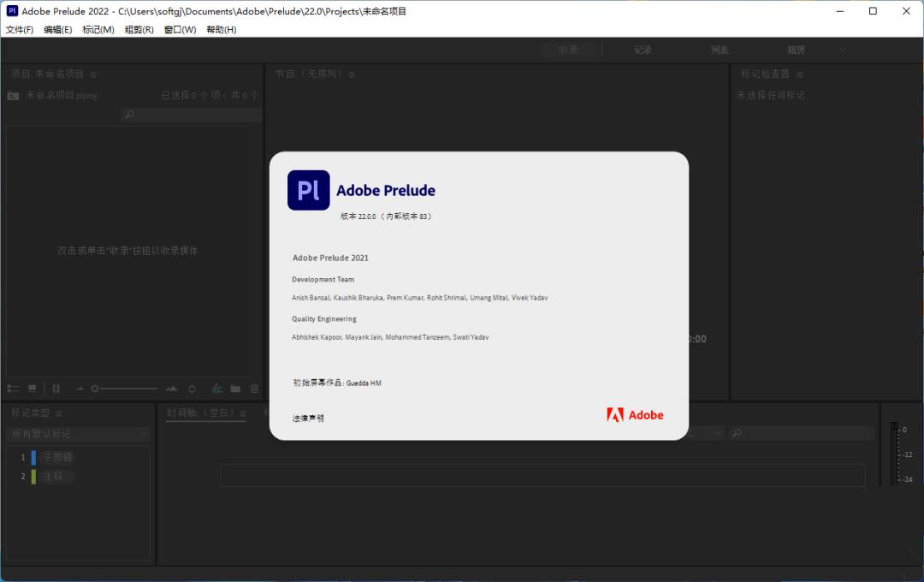Switch project panel to thumbnail view
This screenshot has height=582, width=924.
(33, 389)
